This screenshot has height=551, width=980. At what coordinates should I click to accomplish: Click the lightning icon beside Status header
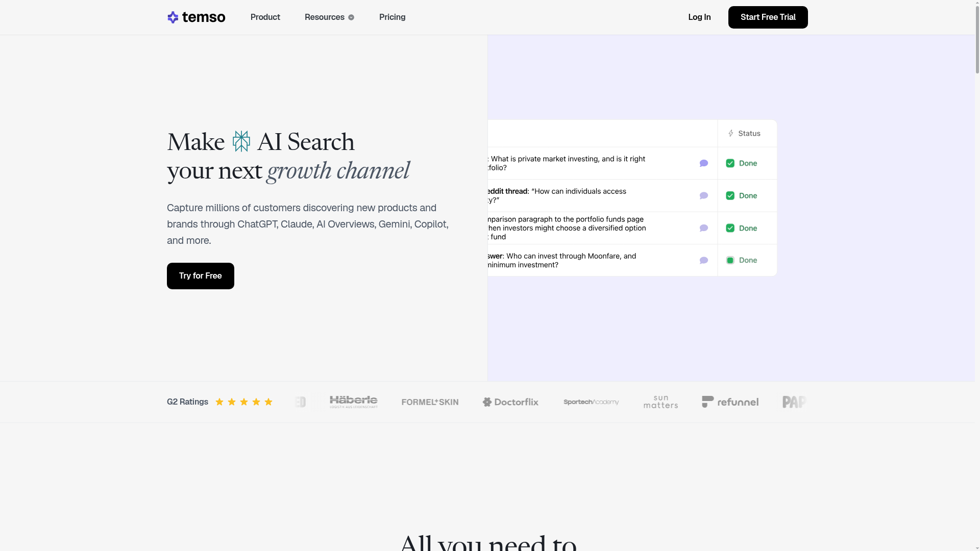point(731,133)
